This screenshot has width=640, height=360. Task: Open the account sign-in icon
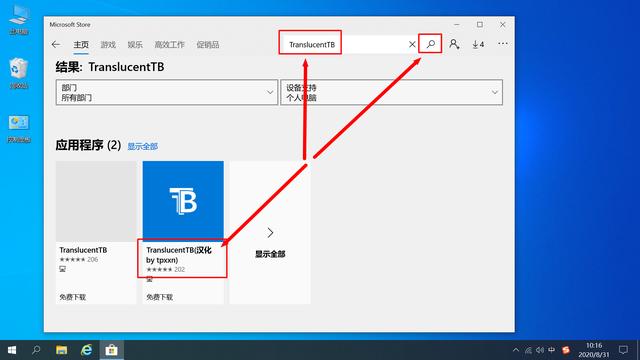[454, 44]
